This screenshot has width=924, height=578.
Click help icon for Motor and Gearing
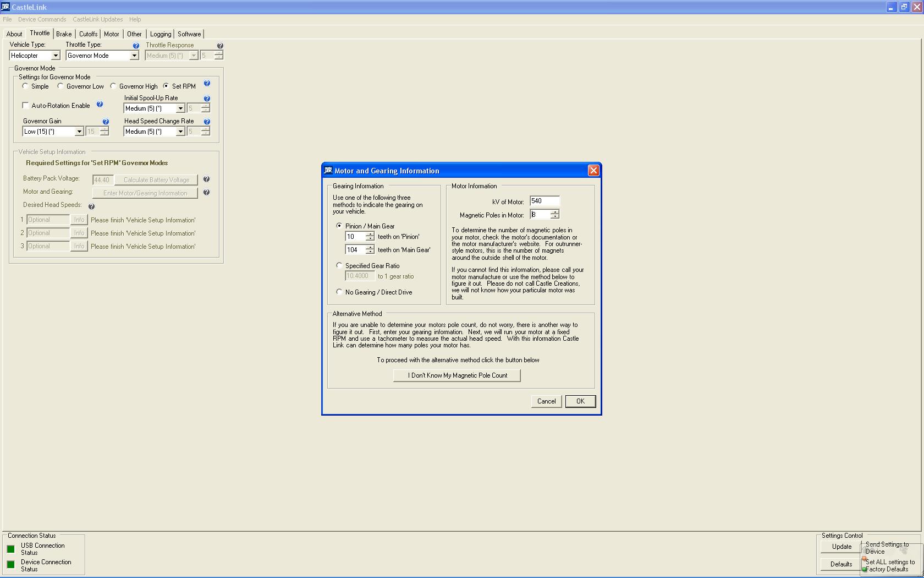tap(206, 192)
